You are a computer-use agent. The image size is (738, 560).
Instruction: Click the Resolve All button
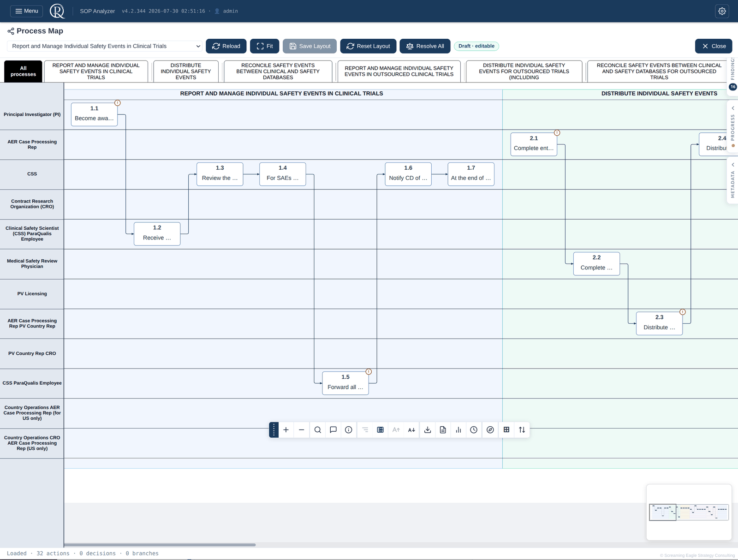point(425,46)
